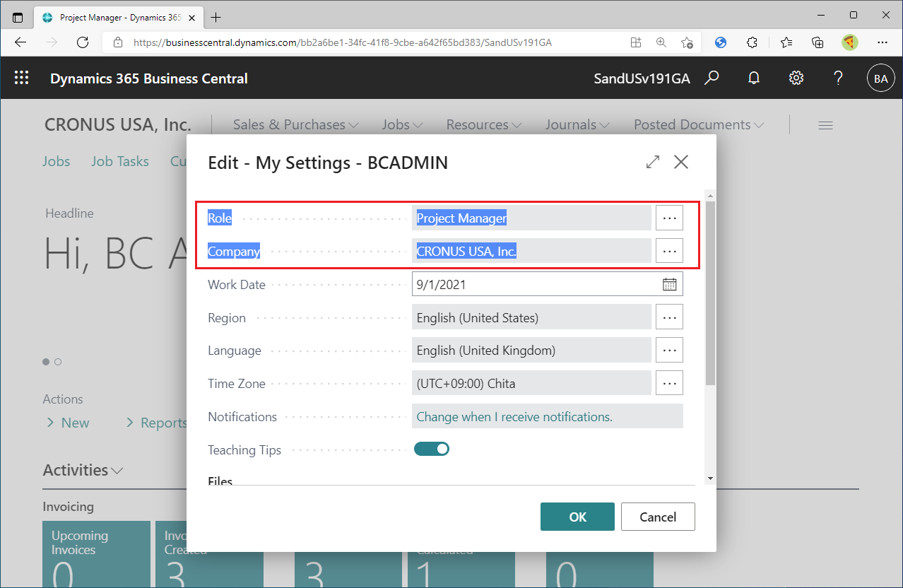Open the Dynamics 365 settings gear
This screenshot has height=588, width=903.
pyautogui.click(x=796, y=78)
